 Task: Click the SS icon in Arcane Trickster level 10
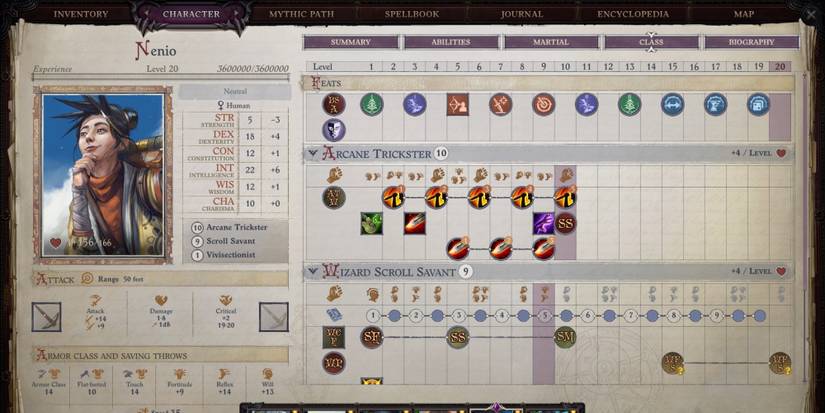(565, 224)
